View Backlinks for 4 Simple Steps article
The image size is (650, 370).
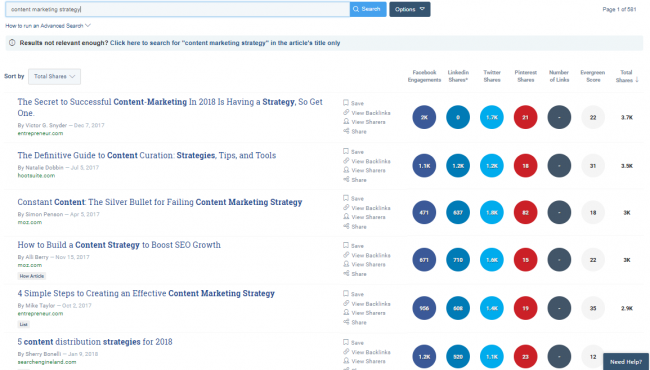point(366,304)
